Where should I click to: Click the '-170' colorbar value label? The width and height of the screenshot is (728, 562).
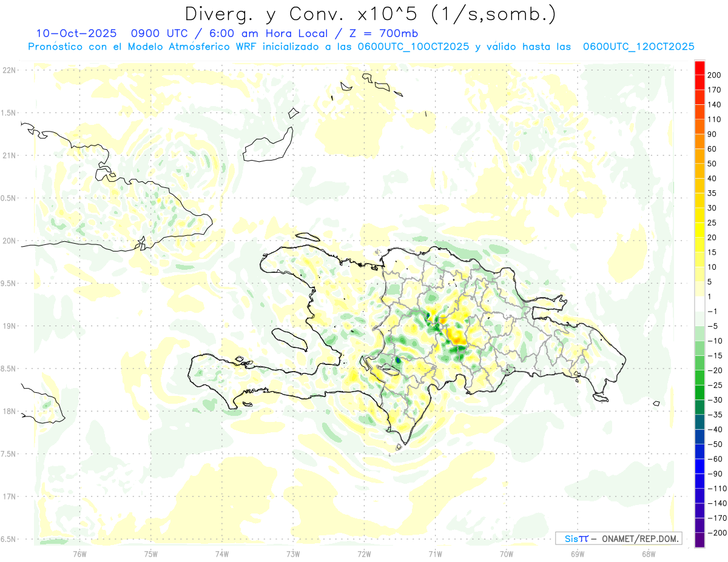[x=716, y=518]
